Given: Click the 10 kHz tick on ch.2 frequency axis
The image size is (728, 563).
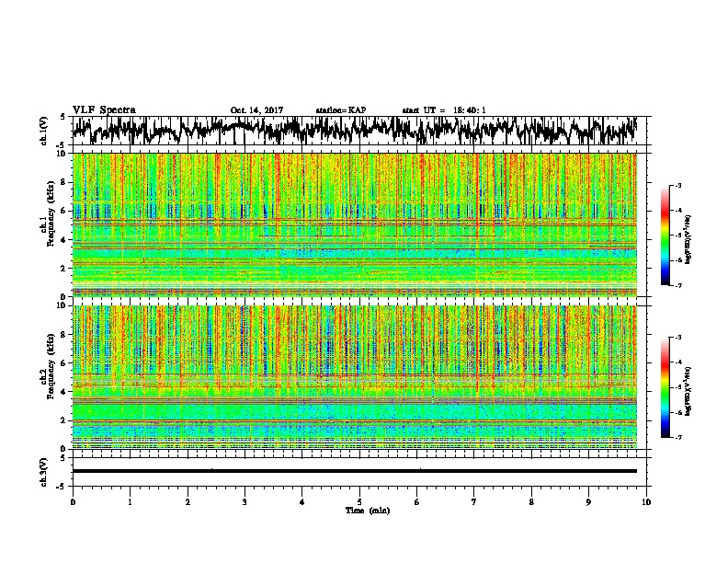Looking at the screenshot, I should point(63,305).
